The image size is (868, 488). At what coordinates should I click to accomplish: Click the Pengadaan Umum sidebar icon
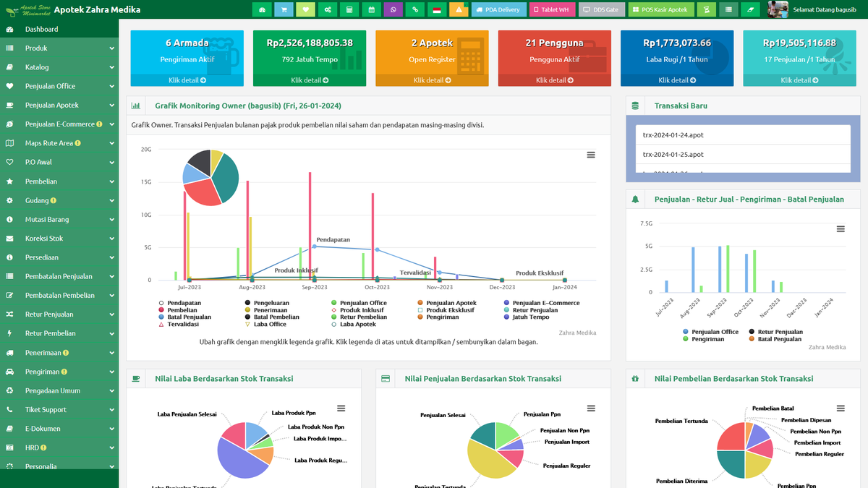click(x=9, y=390)
